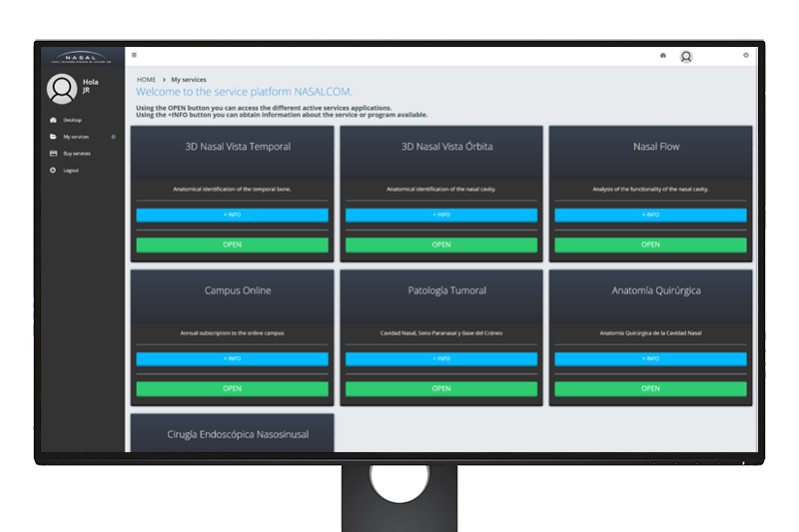Viewport: 799px width, 532px height.
Task: Click the My services folder icon
Action: tap(53, 137)
